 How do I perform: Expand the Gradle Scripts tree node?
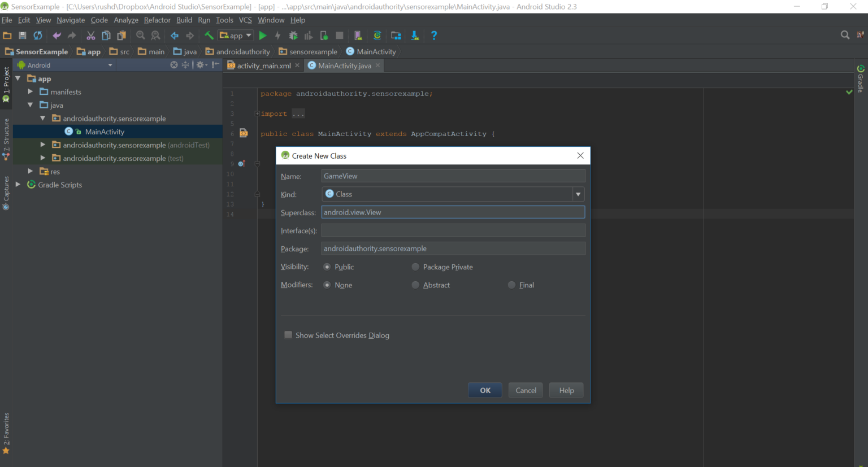coord(19,185)
